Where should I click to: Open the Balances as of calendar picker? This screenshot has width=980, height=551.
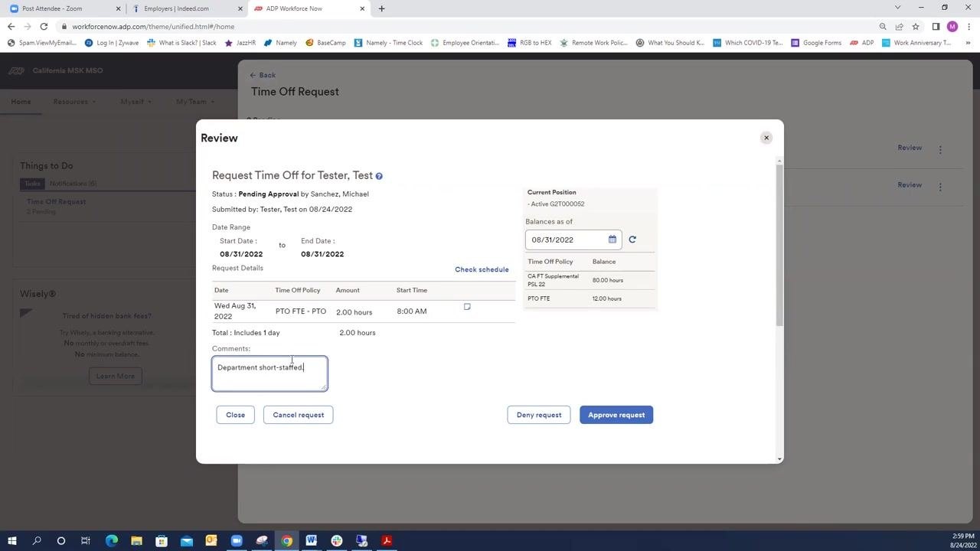click(x=612, y=240)
